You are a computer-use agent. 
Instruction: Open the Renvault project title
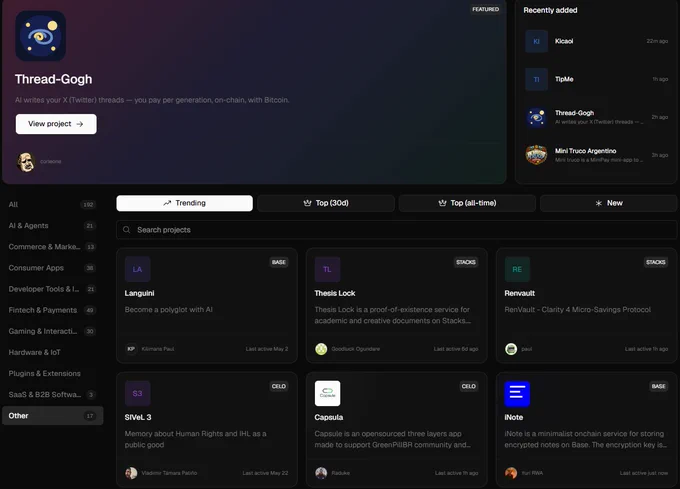click(x=520, y=293)
